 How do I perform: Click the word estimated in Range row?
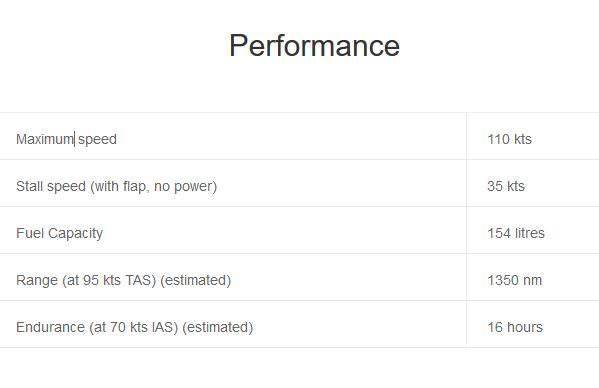tap(196, 280)
